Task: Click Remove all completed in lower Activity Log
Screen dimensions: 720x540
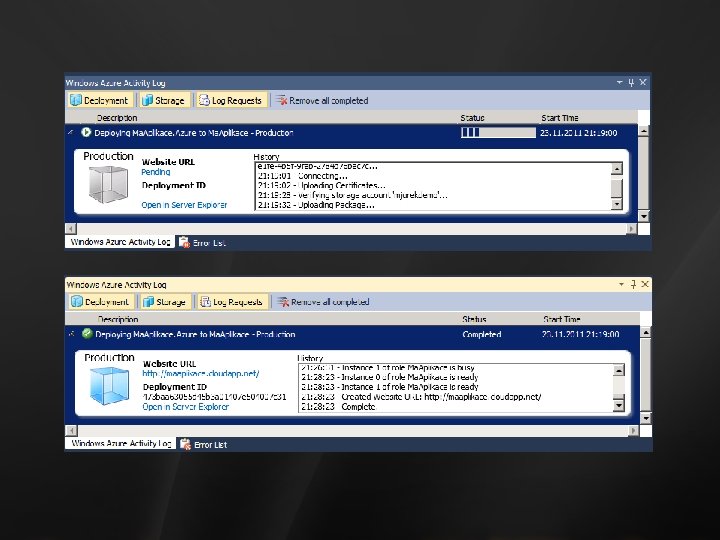Action: tap(323, 302)
